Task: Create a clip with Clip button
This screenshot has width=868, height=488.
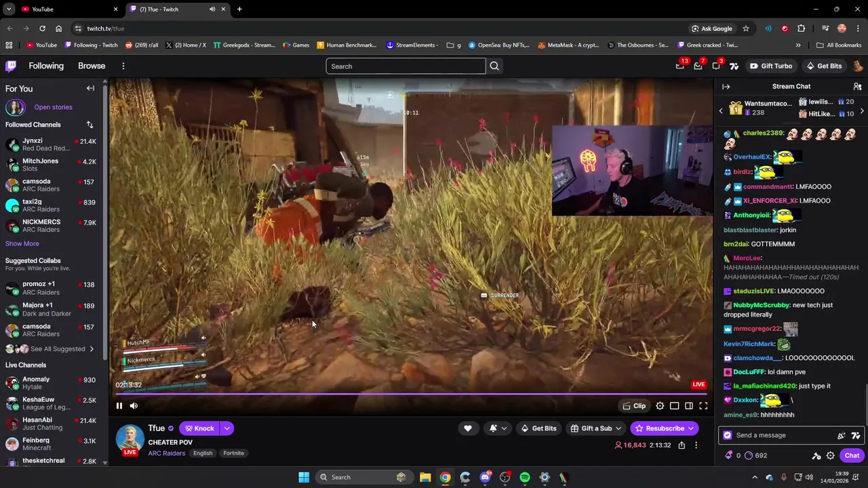Action: [x=634, y=406]
